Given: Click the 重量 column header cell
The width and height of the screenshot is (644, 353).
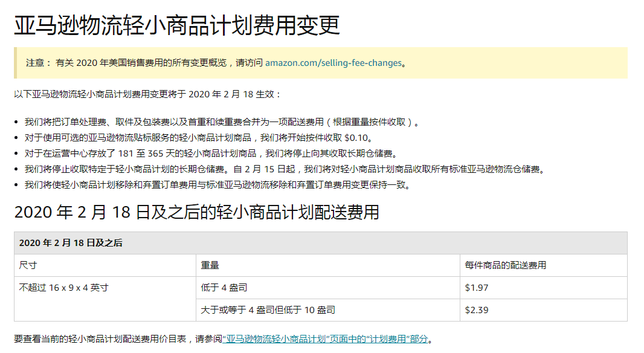Looking at the screenshot, I should click(328, 265).
